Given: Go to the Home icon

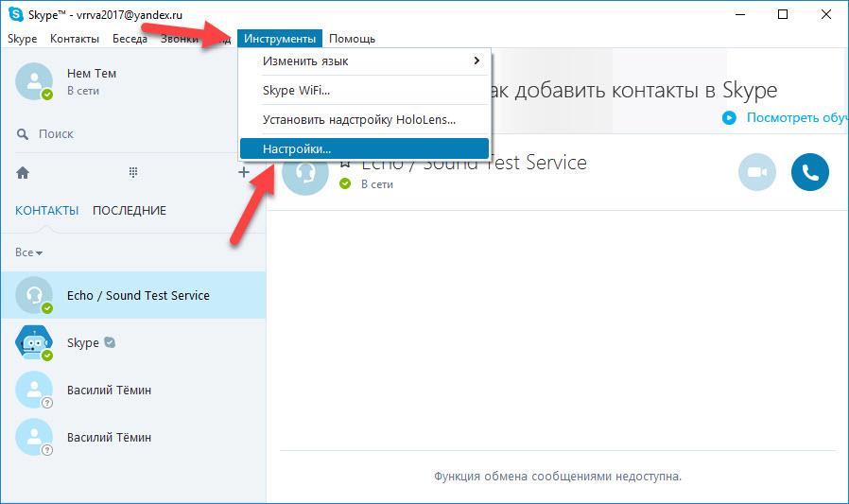Looking at the screenshot, I should click(23, 173).
